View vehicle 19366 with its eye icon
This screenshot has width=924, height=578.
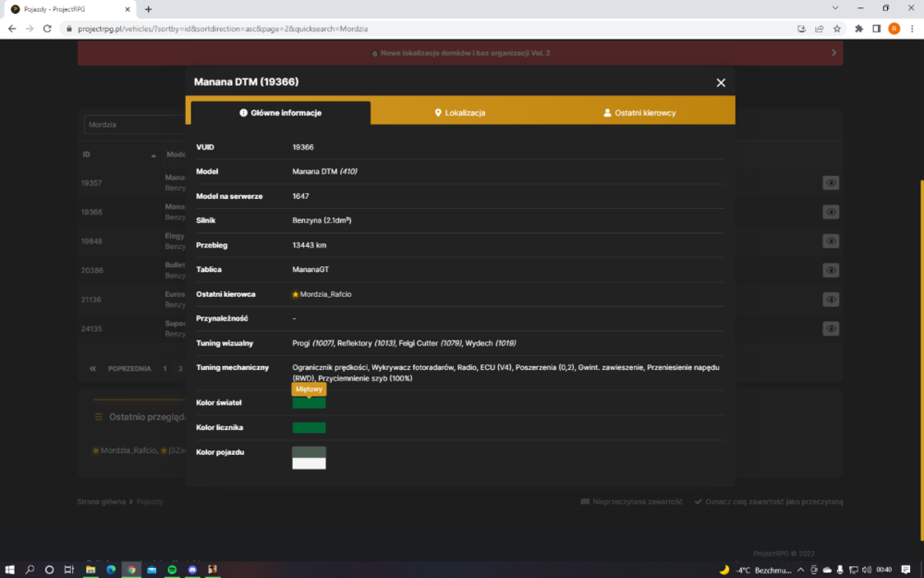coord(831,212)
